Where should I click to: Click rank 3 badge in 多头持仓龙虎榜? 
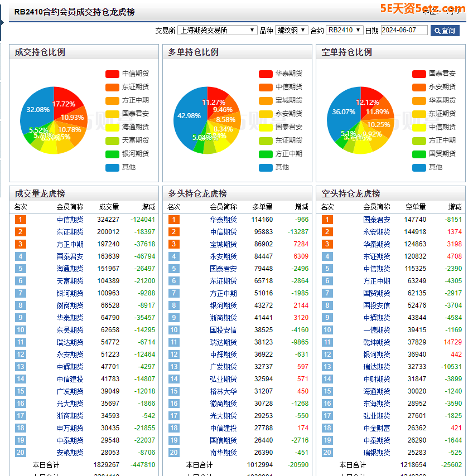[174, 244]
